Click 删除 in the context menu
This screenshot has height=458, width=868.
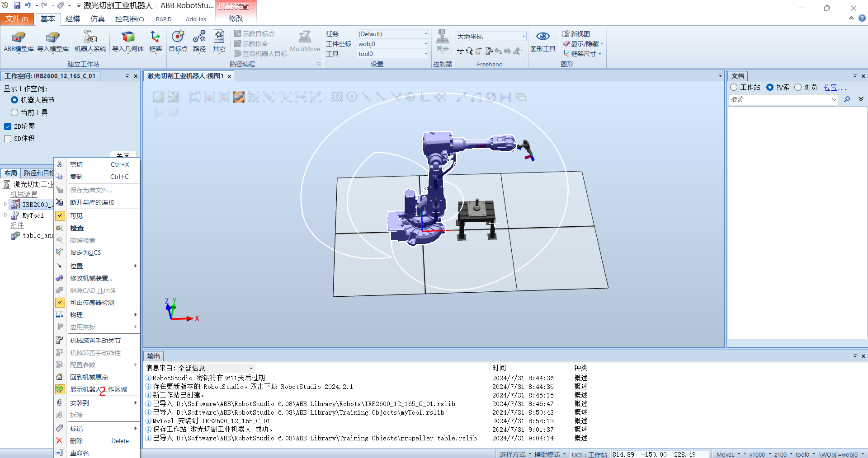click(97, 441)
